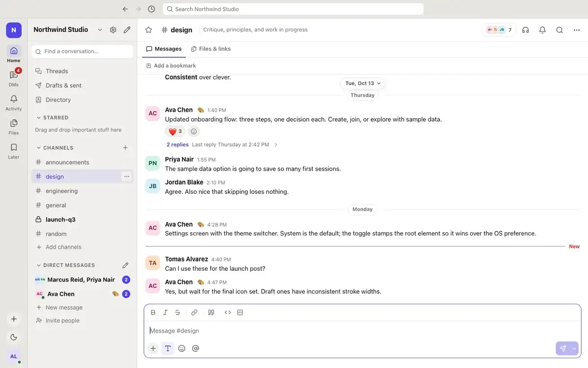Open channel more options menu
The image size is (588, 368).
[x=577, y=30]
